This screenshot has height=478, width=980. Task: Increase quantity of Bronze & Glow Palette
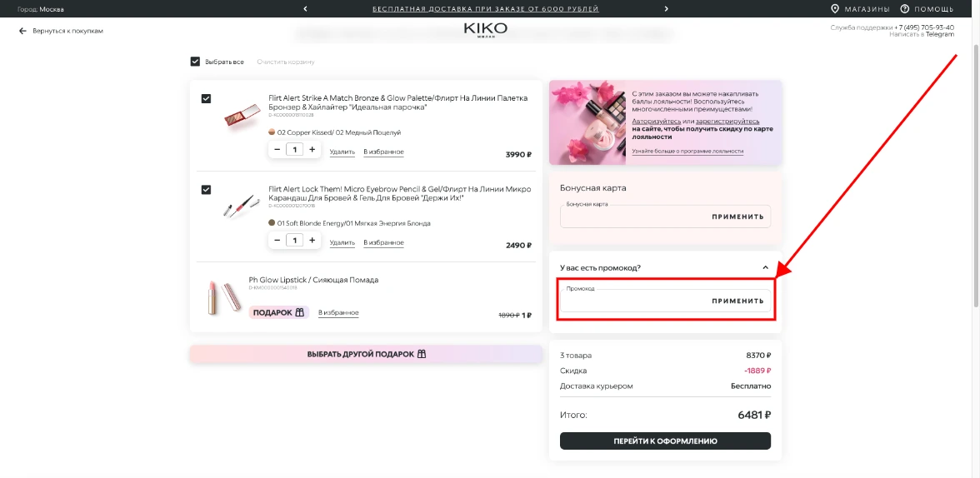(x=312, y=149)
